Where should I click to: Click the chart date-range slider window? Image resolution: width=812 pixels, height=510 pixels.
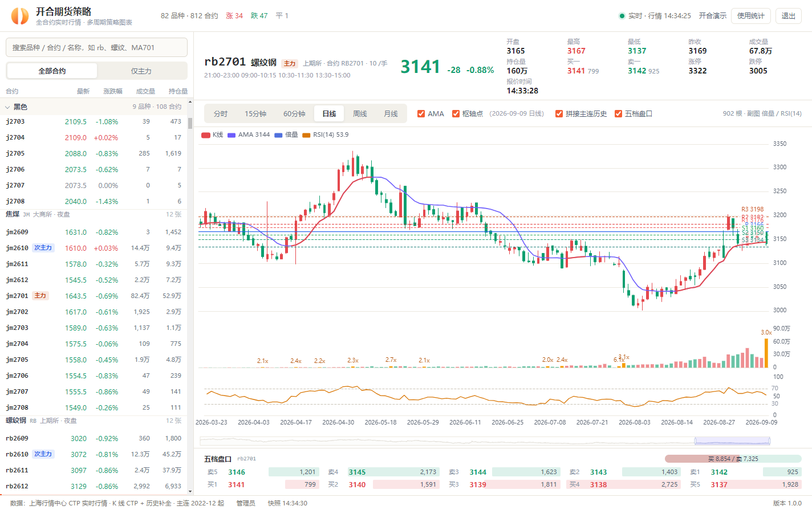(x=732, y=440)
